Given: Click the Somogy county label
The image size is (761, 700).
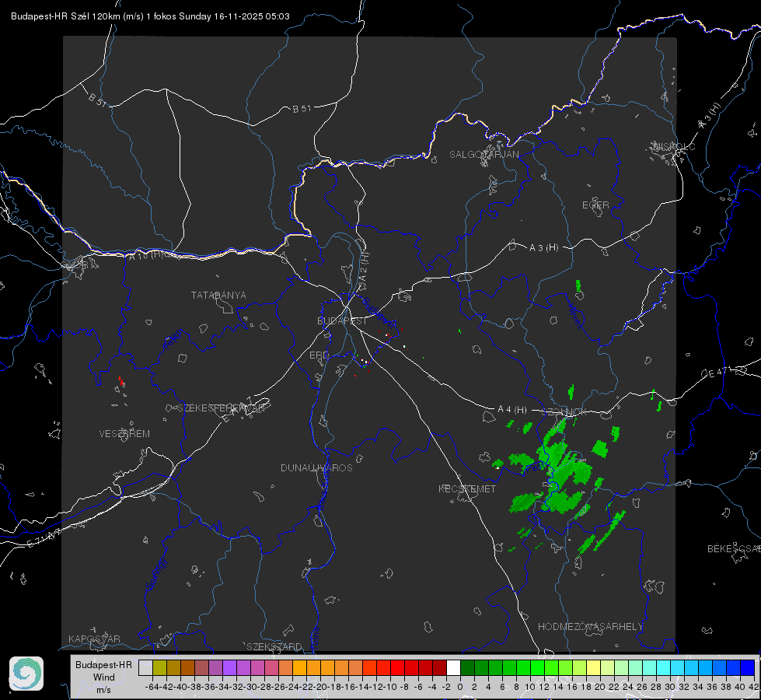Looking at the screenshot, I should (155, 574).
